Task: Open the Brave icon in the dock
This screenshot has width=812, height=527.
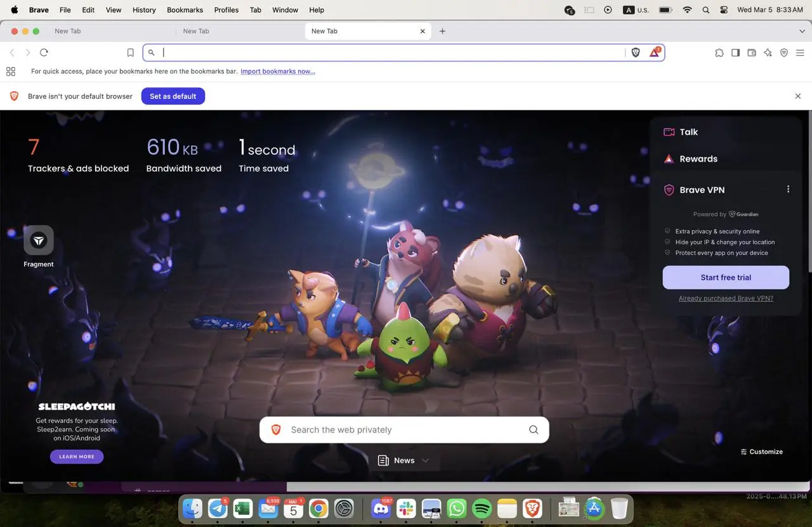Action: pos(532,508)
